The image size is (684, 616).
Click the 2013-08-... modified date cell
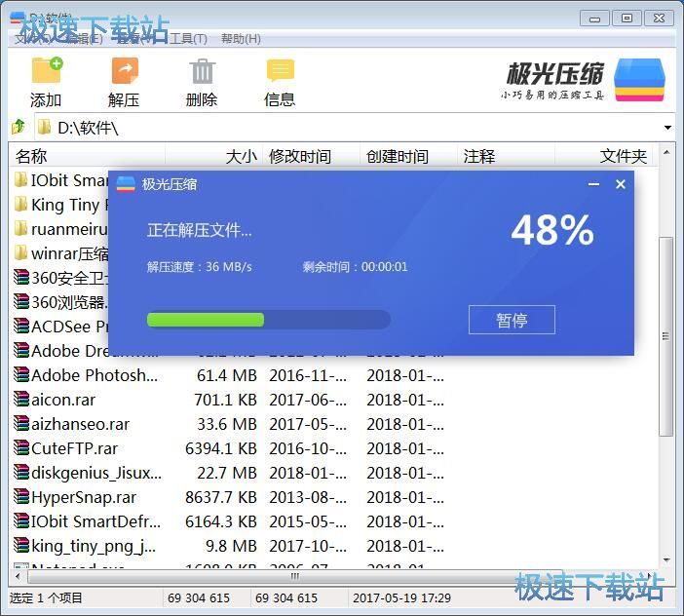(x=308, y=497)
